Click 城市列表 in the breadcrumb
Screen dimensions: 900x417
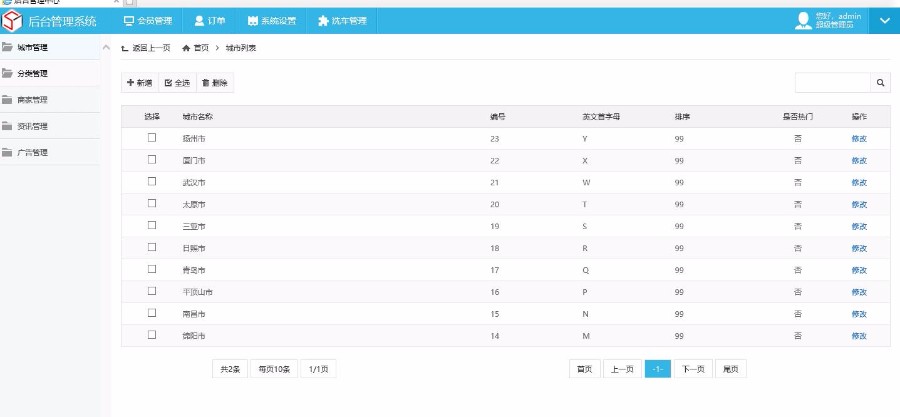[x=240, y=48]
